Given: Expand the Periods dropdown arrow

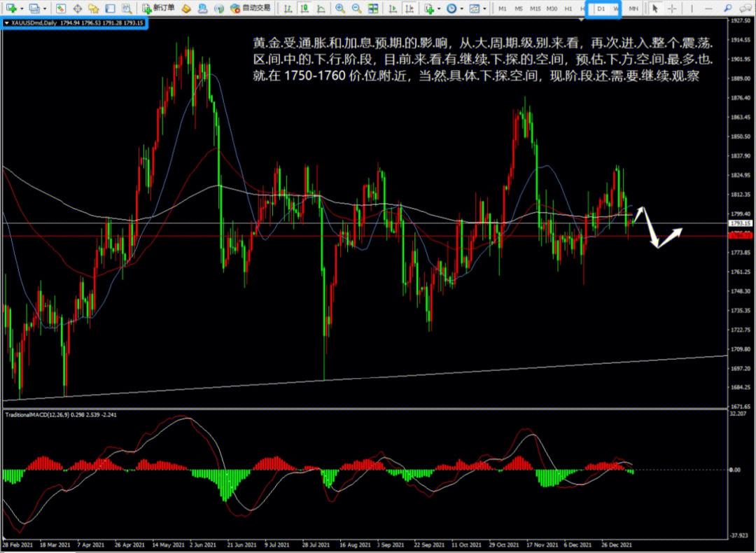Looking at the screenshot, I should click(461, 8).
